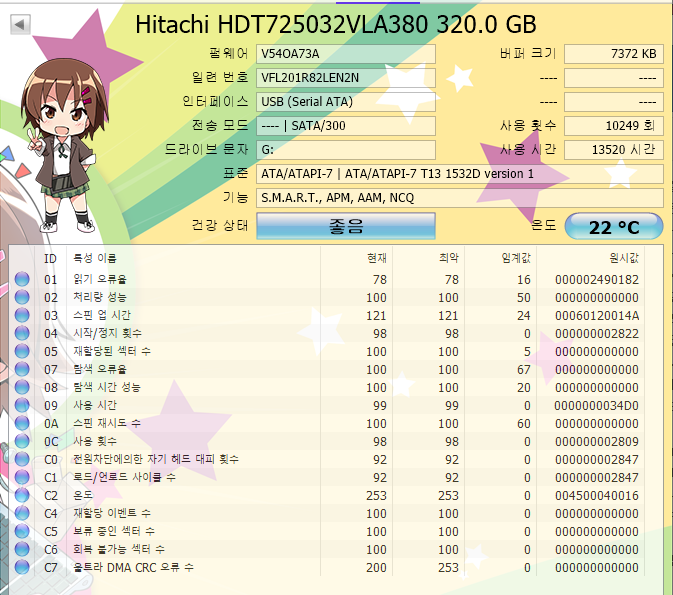Click status orb for row 02 처리량 성능
The width and height of the screenshot is (673, 595).
(x=22, y=298)
